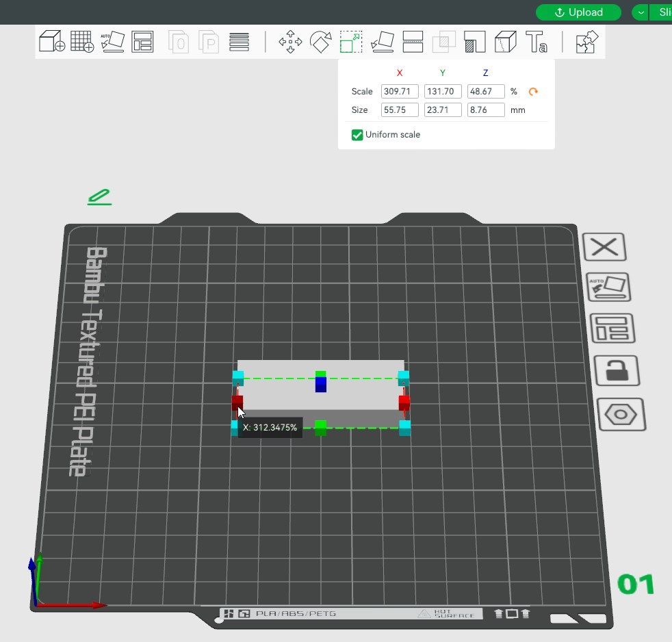Viewport: 672px width, 642px height.
Task: Click the Scale Y field 131.70
Action: point(443,91)
